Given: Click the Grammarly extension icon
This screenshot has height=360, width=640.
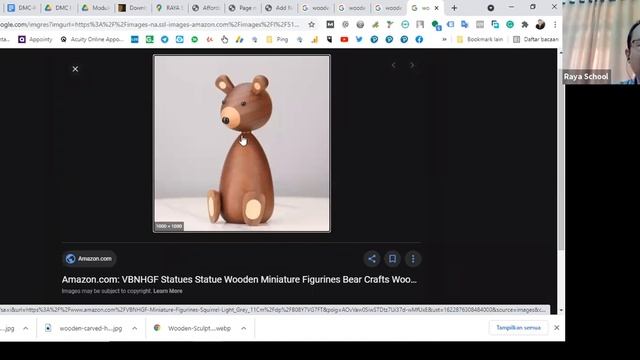Looking at the screenshot, I should point(510,24).
